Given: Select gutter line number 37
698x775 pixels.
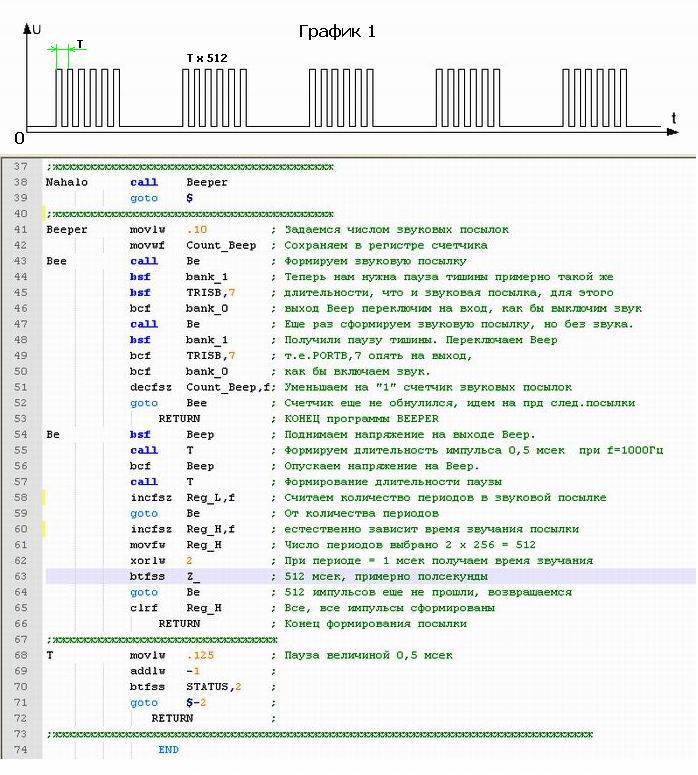Looking at the screenshot, I should tap(21, 166).
